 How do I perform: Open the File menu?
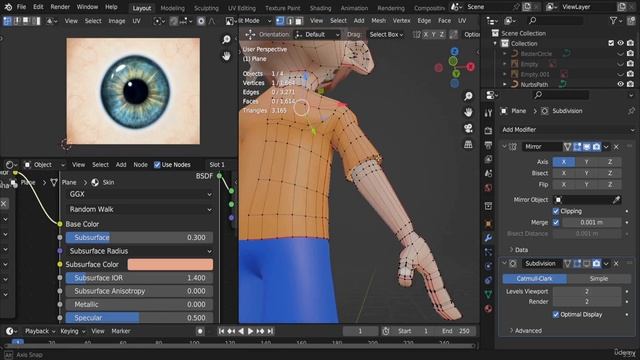point(21,7)
